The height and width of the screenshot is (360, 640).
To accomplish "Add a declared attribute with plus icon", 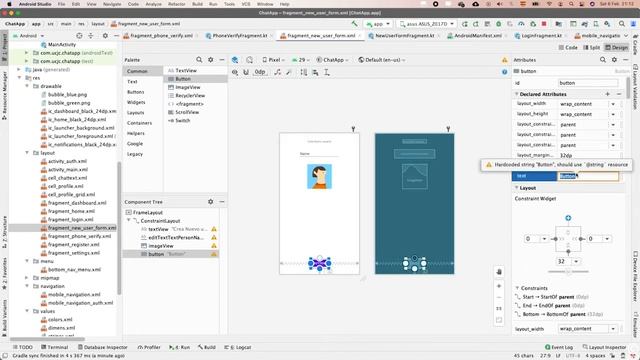I will 607,94.
